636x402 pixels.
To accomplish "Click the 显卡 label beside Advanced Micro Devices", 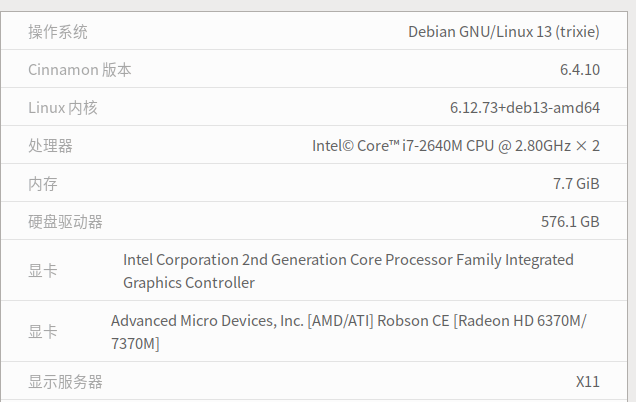I will (43, 332).
